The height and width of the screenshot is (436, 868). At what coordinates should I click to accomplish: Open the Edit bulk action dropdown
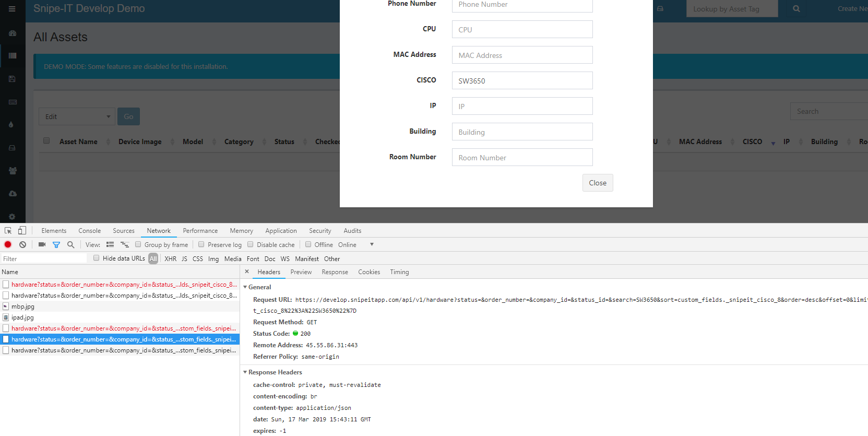tap(77, 116)
